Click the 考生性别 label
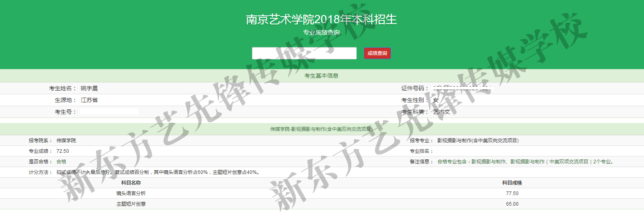Screen dimensions: 644x215 pos(415,100)
